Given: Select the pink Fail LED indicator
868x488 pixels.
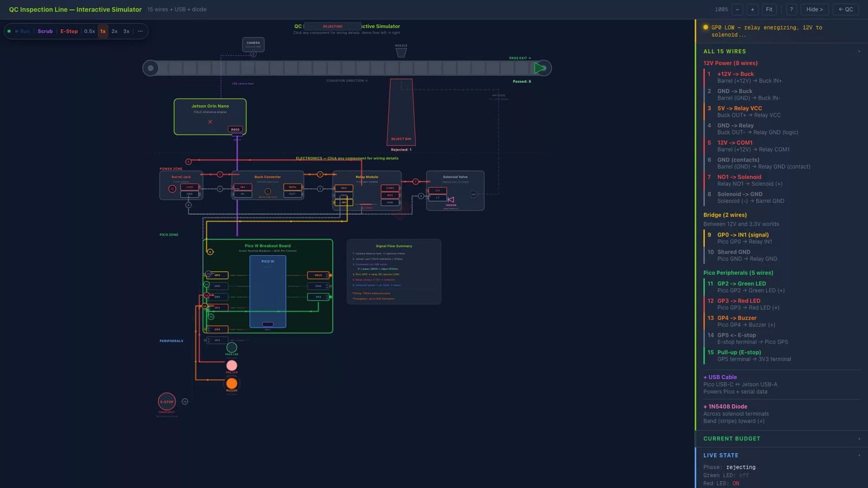Looking at the screenshot, I should pyautogui.click(x=232, y=365).
